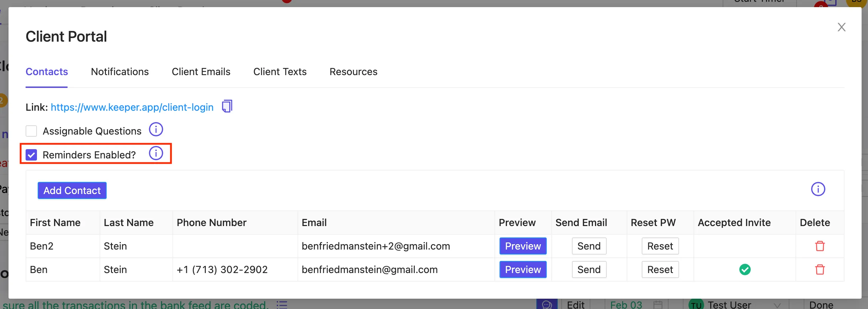Screen dimensions: 868x309
Task: Click the Add Contact button
Action: pos(72,190)
